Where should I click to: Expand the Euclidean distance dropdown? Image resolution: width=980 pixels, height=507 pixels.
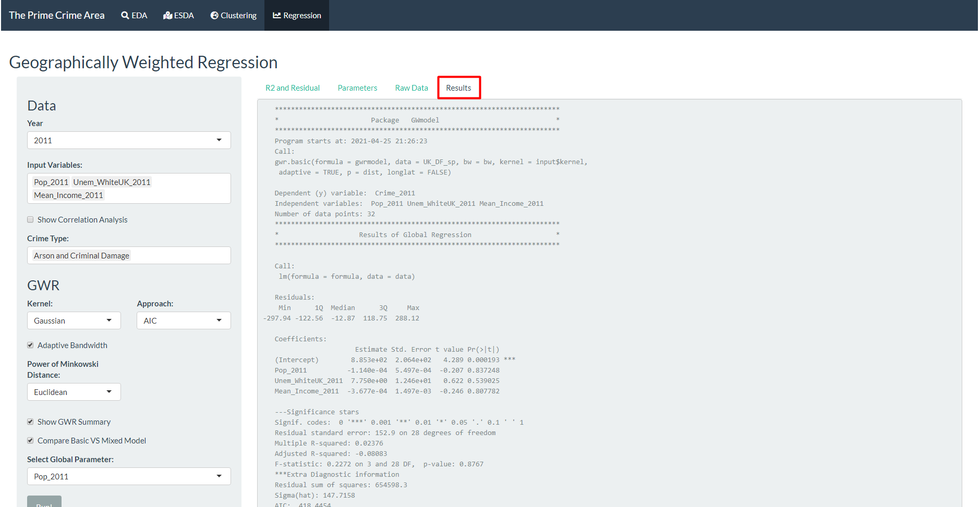(x=74, y=392)
